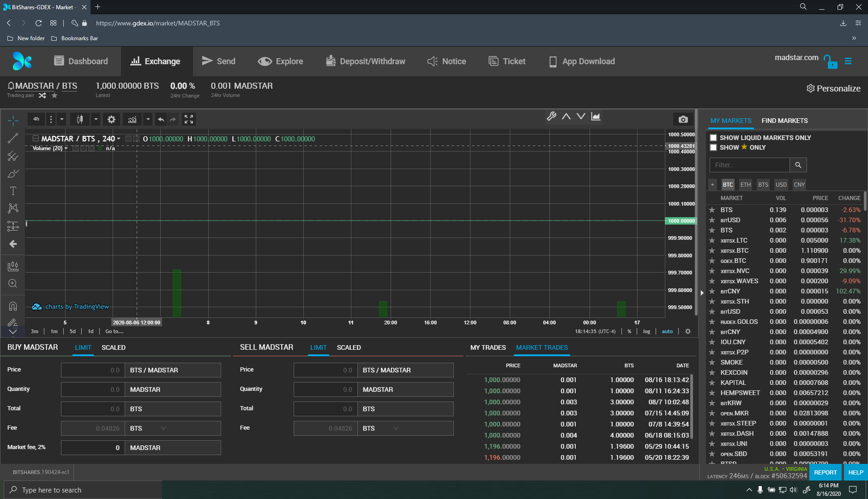
Task: Toggle favorite star for BITUSD first row
Action: coord(712,220)
